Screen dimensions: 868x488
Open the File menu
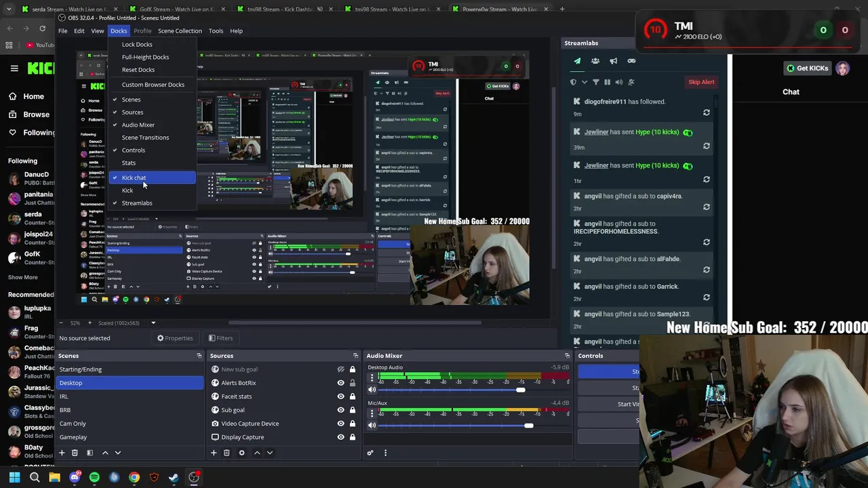[62, 30]
